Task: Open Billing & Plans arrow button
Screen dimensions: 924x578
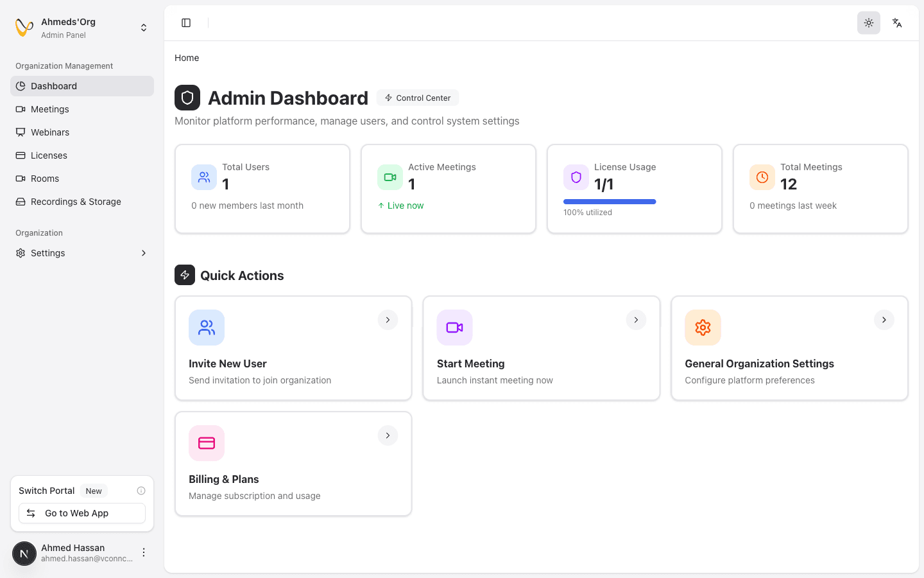Action: tap(388, 435)
